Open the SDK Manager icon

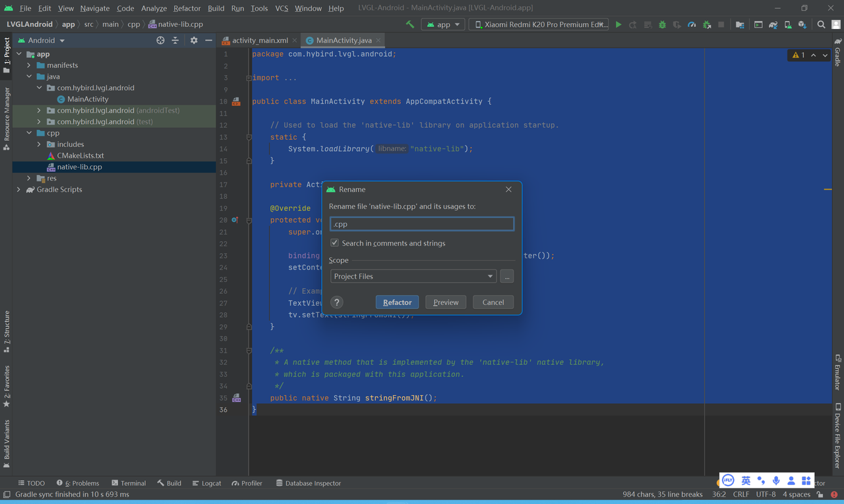point(802,24)
